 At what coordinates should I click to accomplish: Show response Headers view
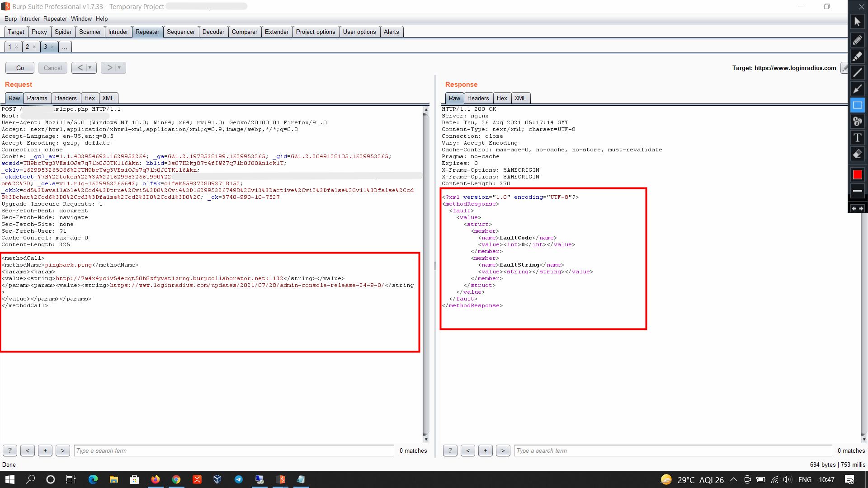[478, 98]
